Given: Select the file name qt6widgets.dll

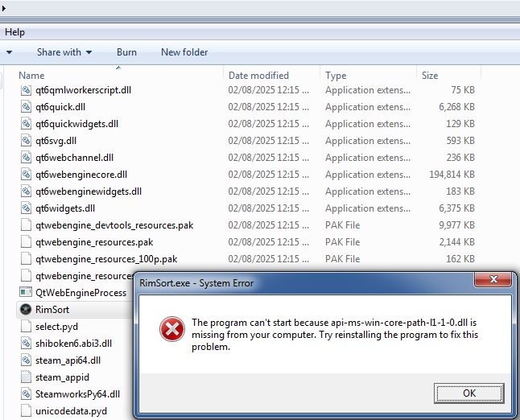Looking at the screenshot, I should (65, 208).
